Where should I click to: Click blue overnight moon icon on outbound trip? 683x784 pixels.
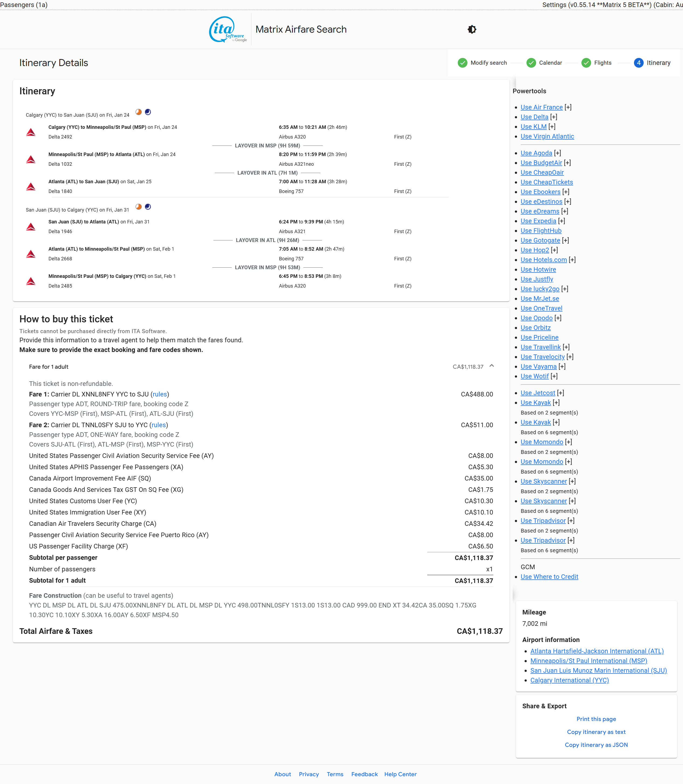148,112
